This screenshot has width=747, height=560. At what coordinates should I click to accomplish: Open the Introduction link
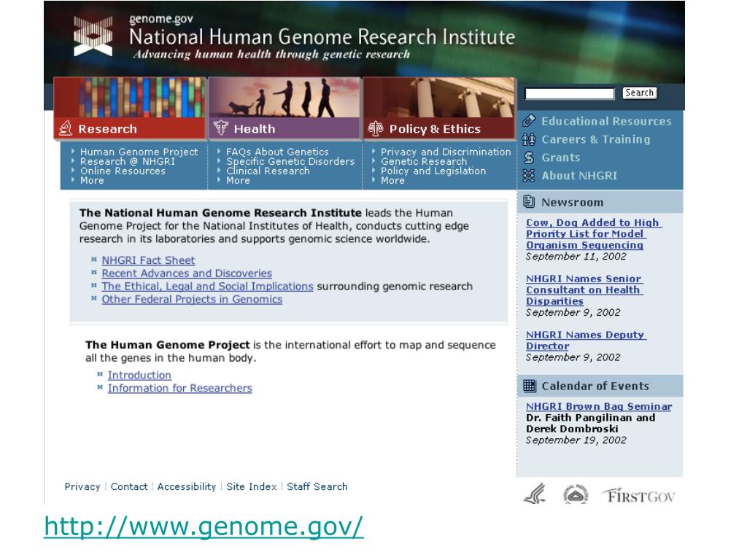[x=139, y=376]
